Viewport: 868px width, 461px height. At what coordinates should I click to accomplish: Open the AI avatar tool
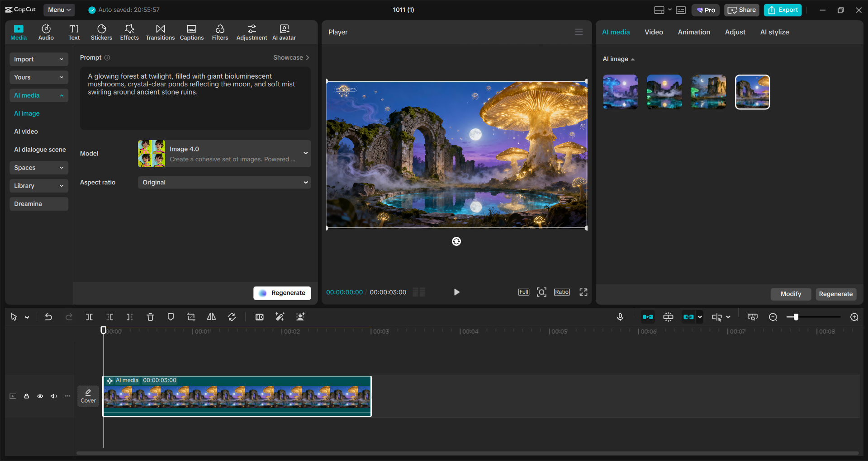284,32
